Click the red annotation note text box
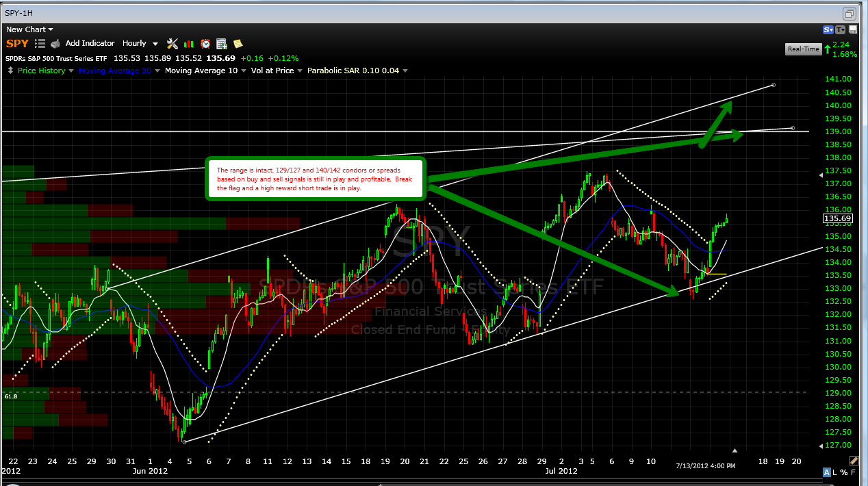The width and height of the screenshot is (868, 486). point(316,179)
